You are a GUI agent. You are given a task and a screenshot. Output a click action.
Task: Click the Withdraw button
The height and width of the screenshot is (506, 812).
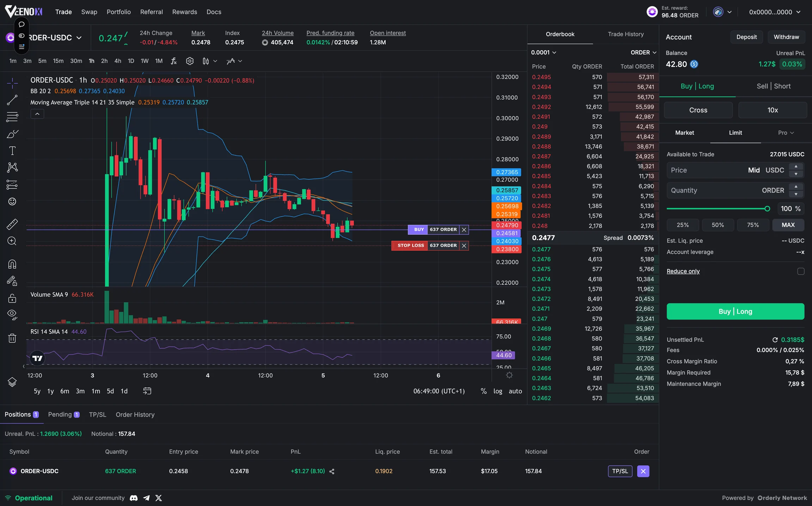[x=786, y=37]
